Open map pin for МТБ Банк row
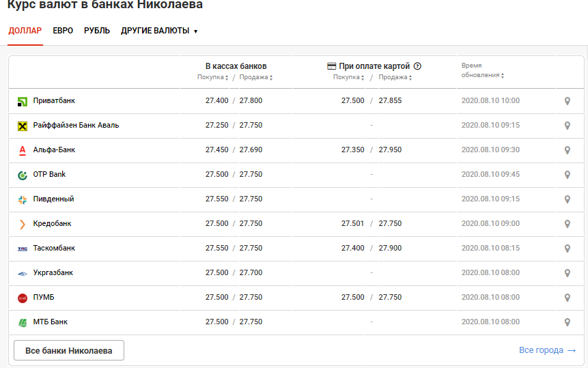Screen dimensions: 588x368 click(567, 322)
